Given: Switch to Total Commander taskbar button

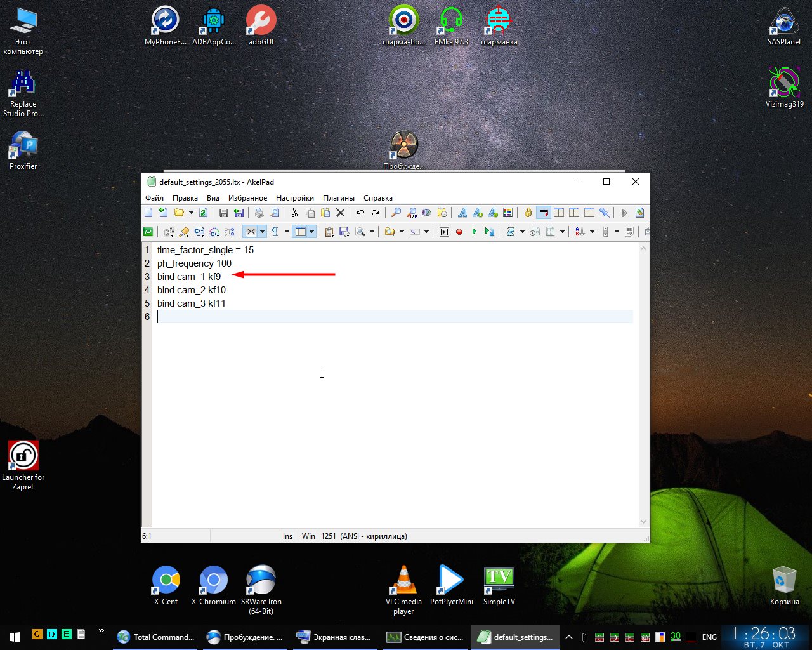Looking at the screenshot, I should [x=156, y=637].
